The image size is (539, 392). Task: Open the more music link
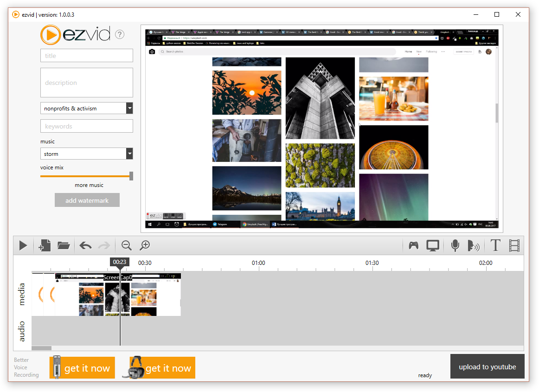pyautogui.click(x=89, y=185)
